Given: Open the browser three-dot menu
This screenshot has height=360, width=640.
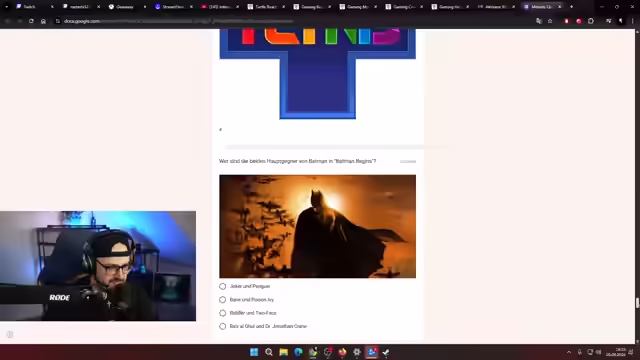Looking at the screenshot, I should (632, 21).
